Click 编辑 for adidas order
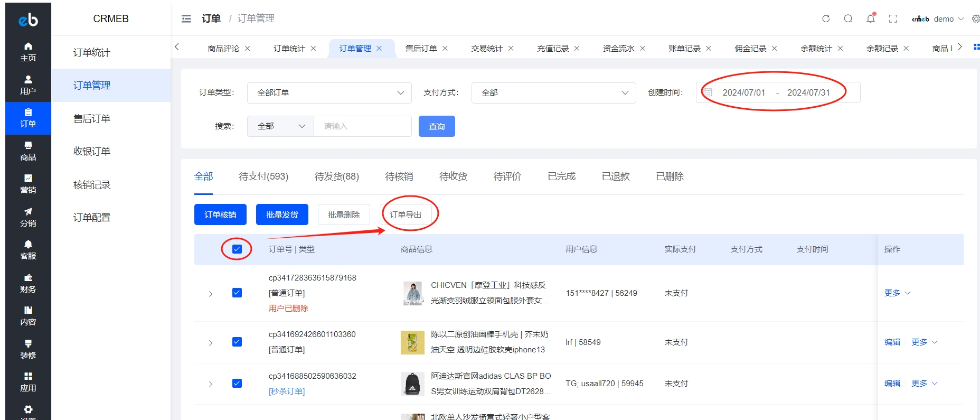The image size is (980, 420). tap(892, 383)
